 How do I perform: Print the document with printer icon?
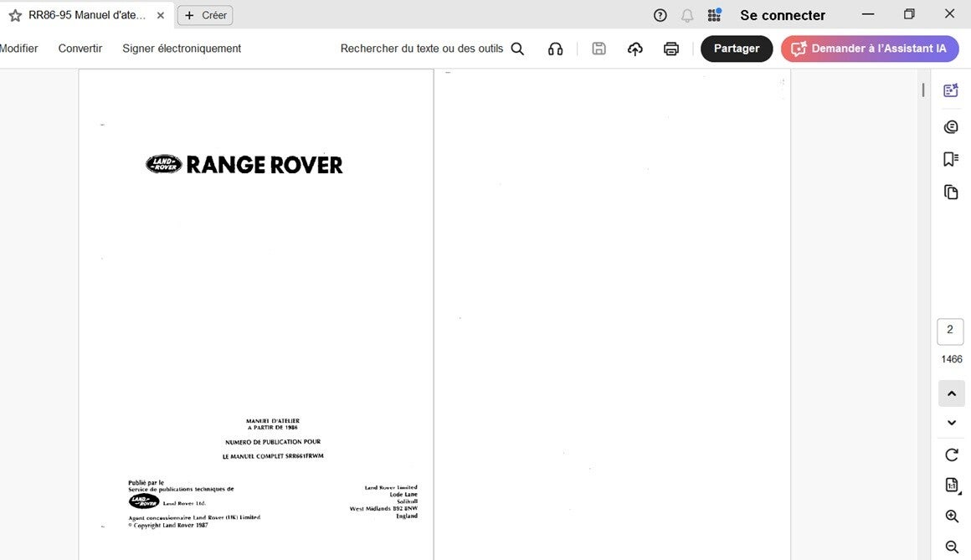click(671, 49)
